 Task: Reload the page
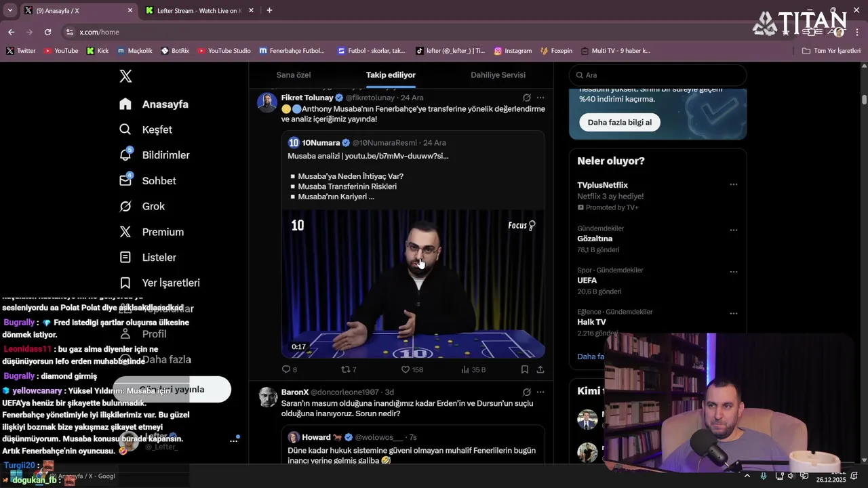click(47, 32)
